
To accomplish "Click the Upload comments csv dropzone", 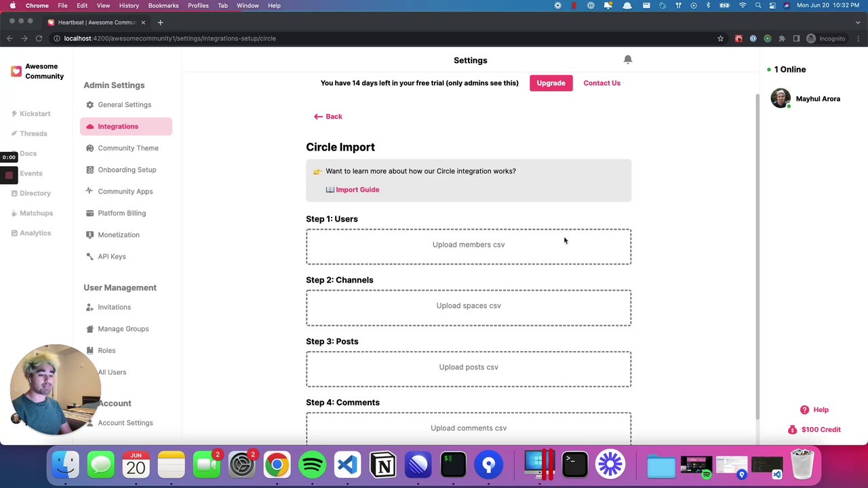I will coord(469,428).
